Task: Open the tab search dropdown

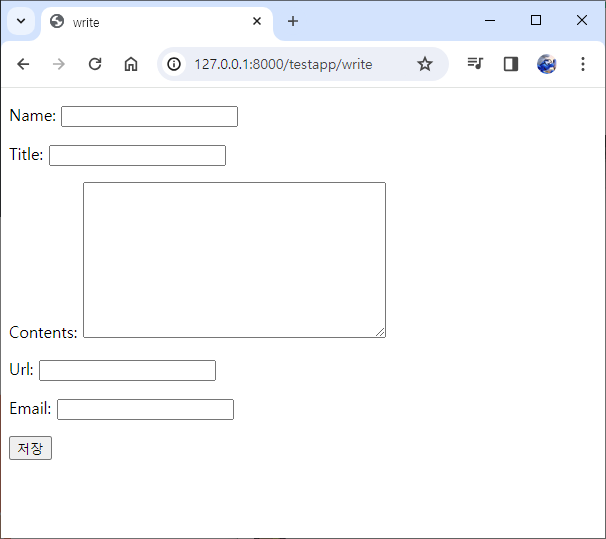Action: tap(21, 21)
